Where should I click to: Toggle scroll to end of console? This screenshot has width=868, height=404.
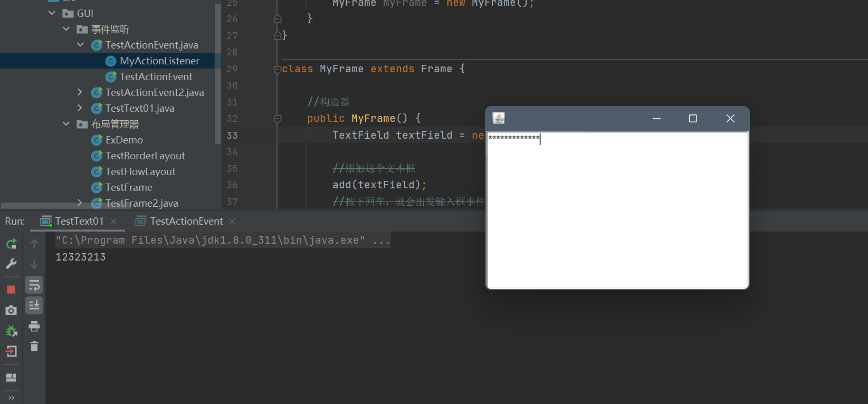34,305
